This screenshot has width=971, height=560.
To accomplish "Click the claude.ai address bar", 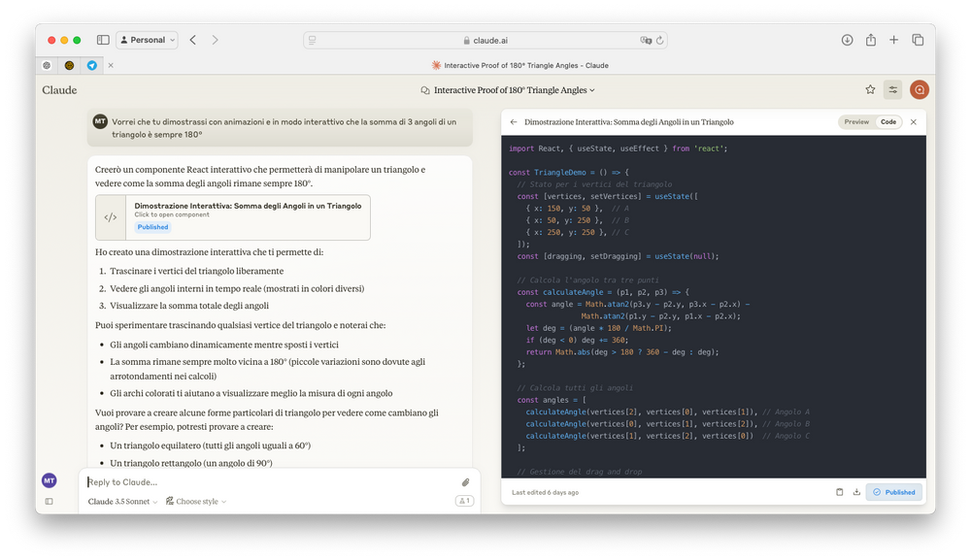I will 485,40.
